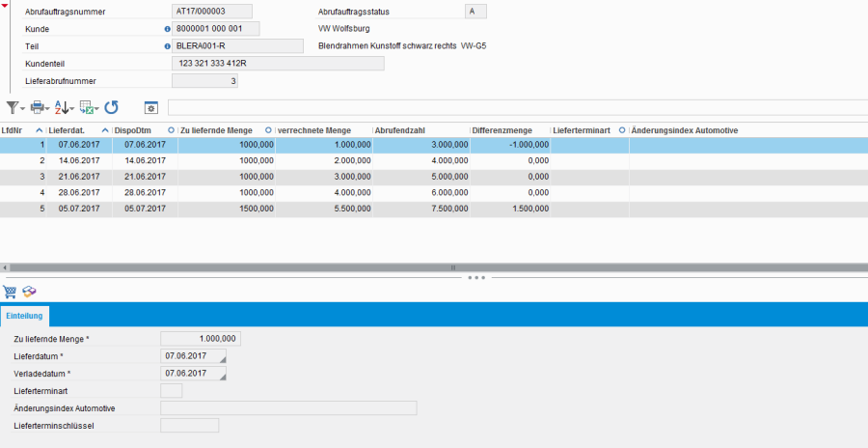Click info icon next to Teil field
This screenshot has height=448, width=868.
coord(167,45)
